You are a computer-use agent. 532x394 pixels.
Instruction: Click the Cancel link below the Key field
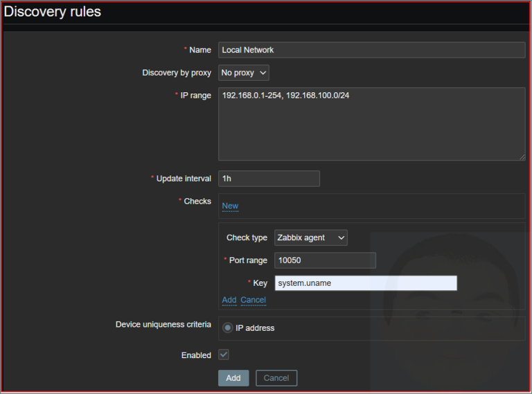point(253,300)
